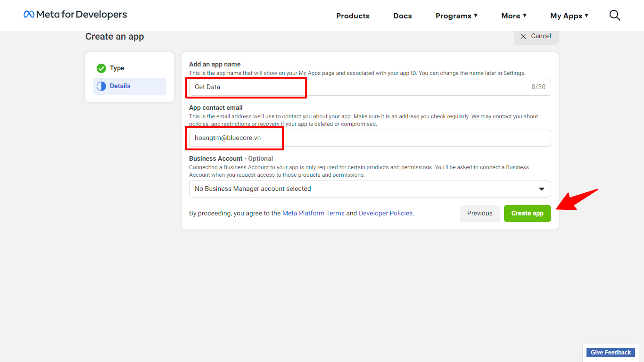Click the green checkmark next to Type
The image size is (644, 362).
101,68
